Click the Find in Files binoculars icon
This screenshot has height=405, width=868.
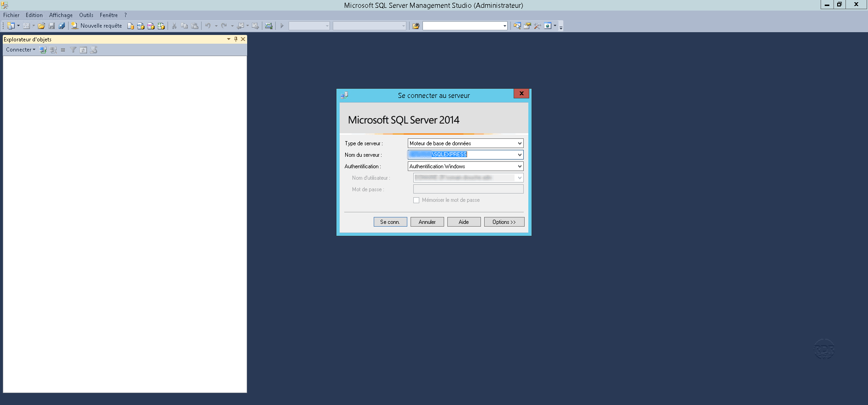[x=416, y=26]
